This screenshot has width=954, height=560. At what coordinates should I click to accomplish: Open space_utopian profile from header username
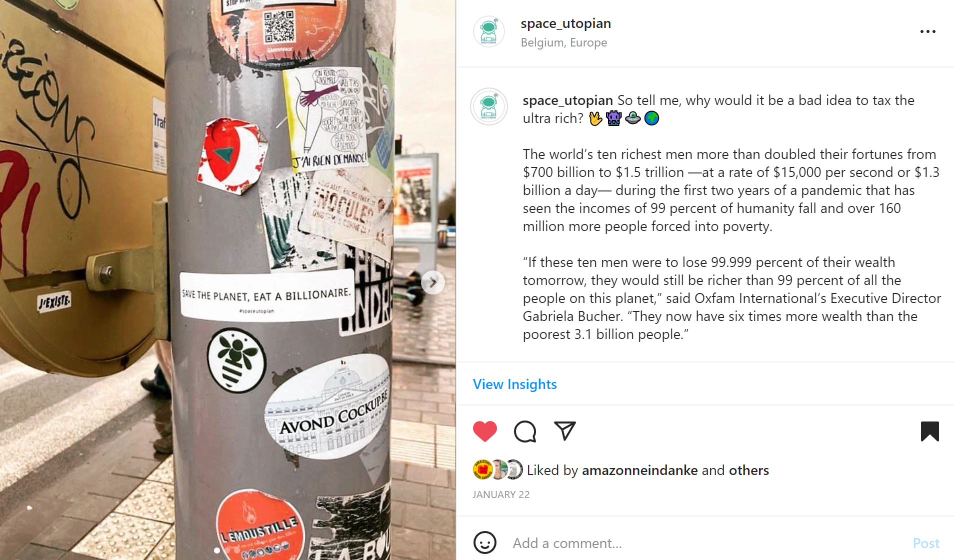tap(565, 23)
